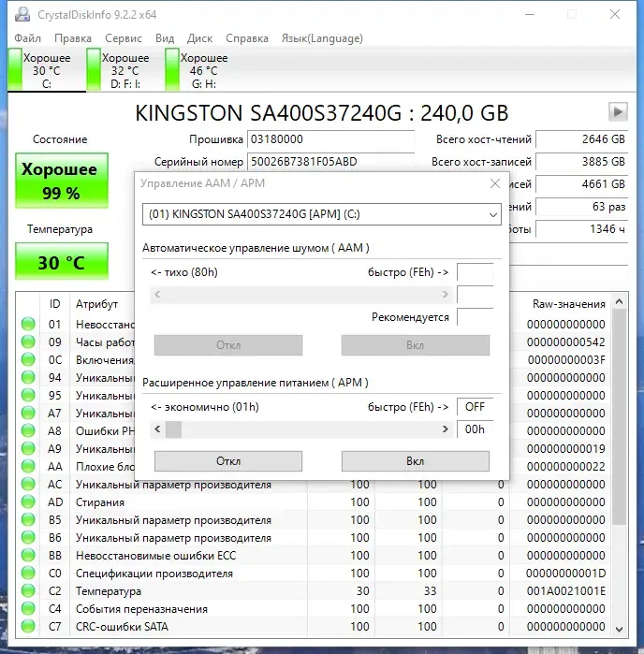Click the next disk arrow button
The image size is (644, 654).
(618, 111)
